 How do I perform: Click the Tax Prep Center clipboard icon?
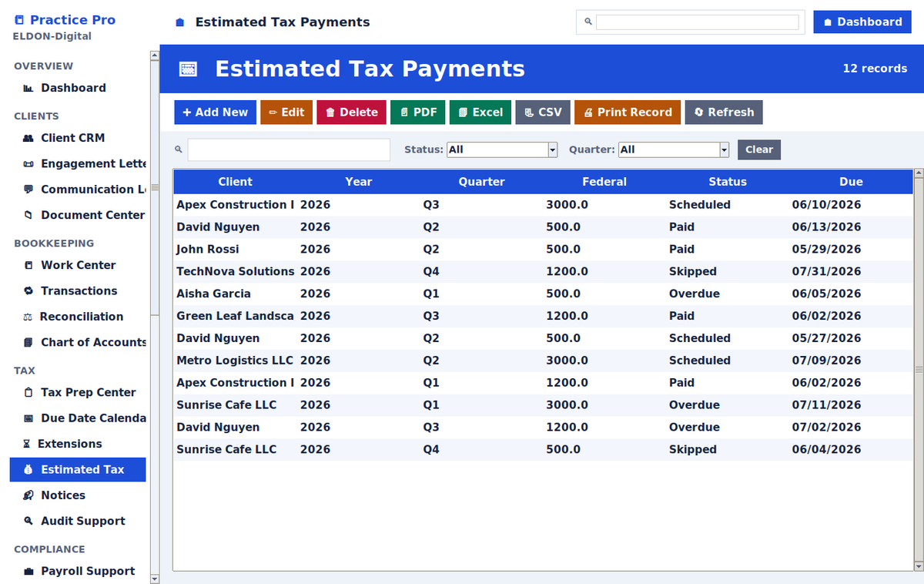click(x=28, y=393)
